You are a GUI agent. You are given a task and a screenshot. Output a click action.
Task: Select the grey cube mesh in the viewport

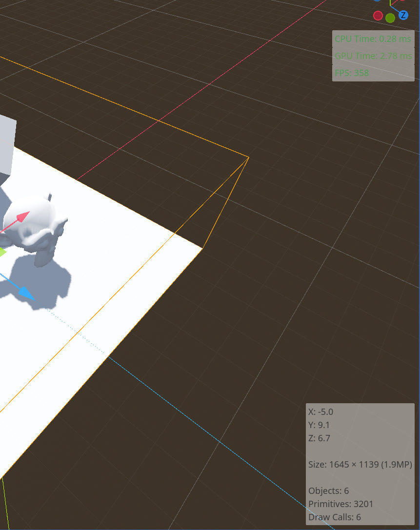[x=7, y=145]
